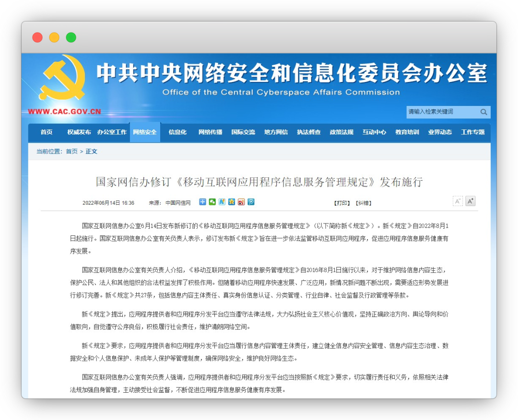The height and width of the screenshot is (420, 518).
Task: Open the 首页 navigation tab
Action: tap(46, 132)
